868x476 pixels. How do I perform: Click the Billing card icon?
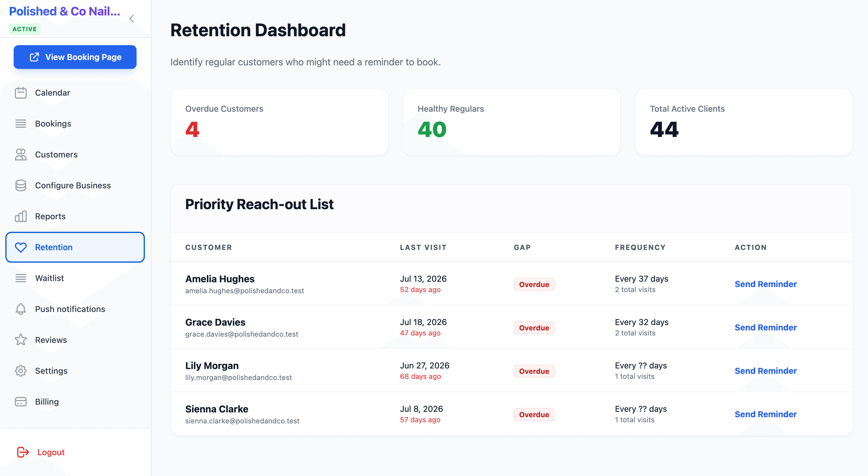(x=20, y=402)
